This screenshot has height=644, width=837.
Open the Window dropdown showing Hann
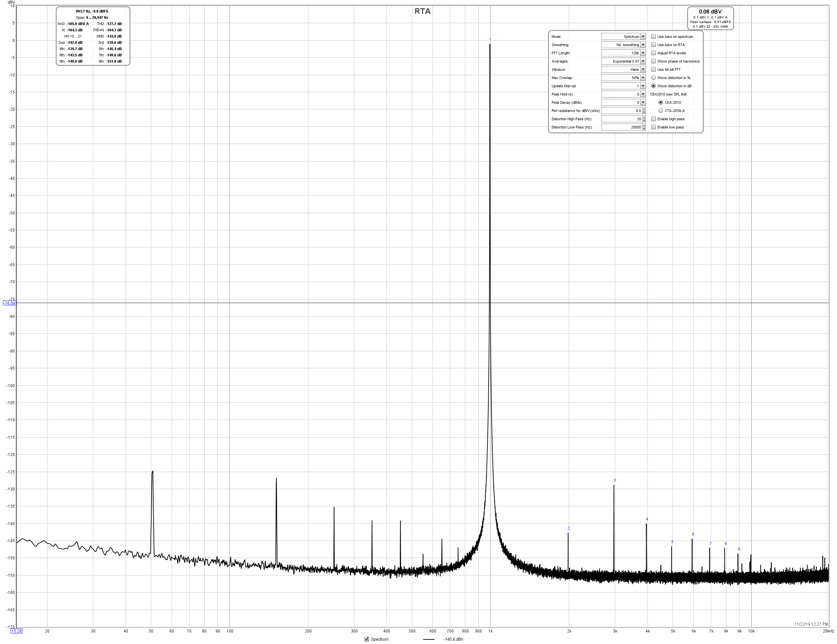pyautogui.click(x=623, y=70)
